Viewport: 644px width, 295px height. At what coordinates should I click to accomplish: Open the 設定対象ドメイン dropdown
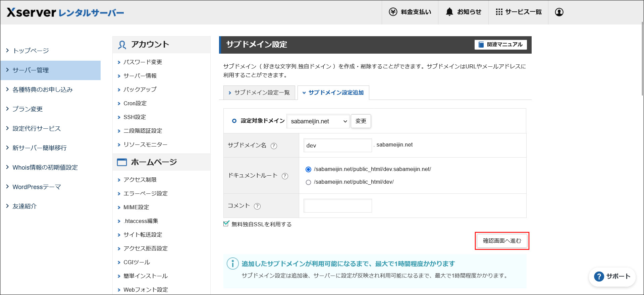point(318,121)
